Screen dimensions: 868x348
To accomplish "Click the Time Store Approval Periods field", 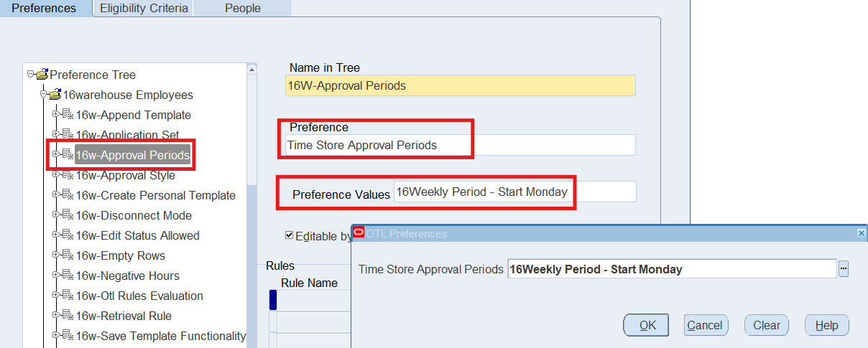I will click(671, 269).
